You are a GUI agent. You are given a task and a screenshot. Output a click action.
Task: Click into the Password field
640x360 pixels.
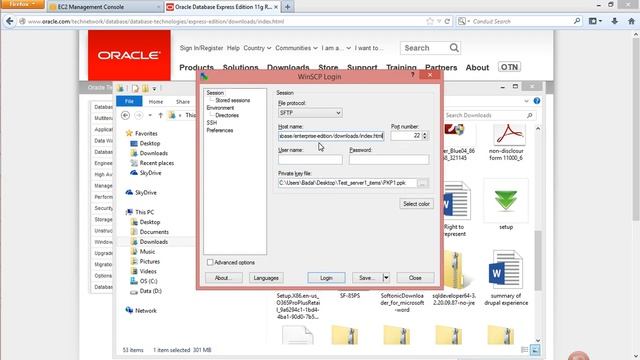tap(389, 160)
